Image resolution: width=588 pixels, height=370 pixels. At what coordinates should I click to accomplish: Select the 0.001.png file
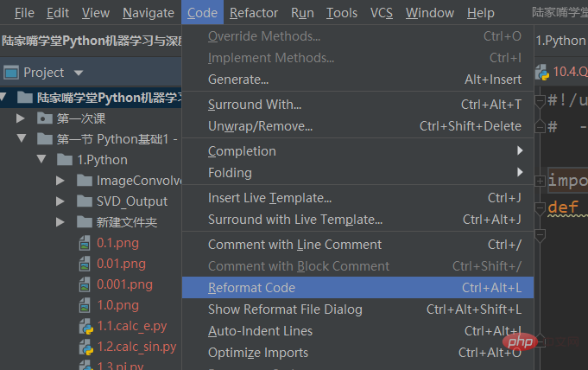124,284
